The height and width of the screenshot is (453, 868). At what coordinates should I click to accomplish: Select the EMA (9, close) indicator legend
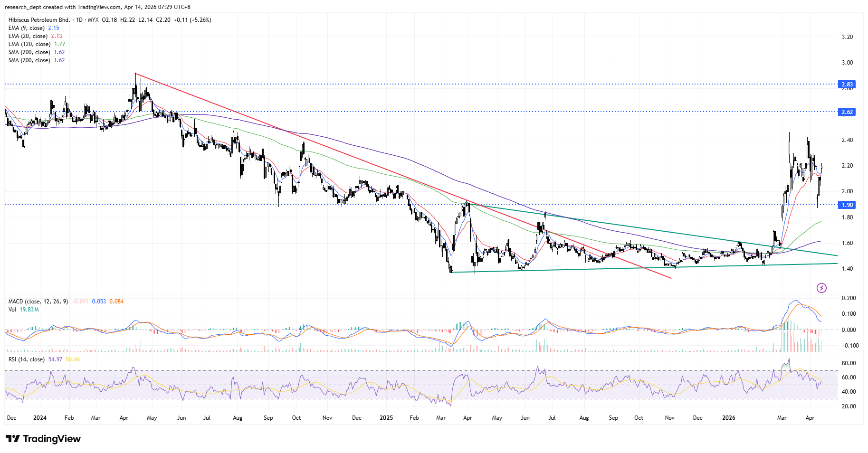point(27,28)
